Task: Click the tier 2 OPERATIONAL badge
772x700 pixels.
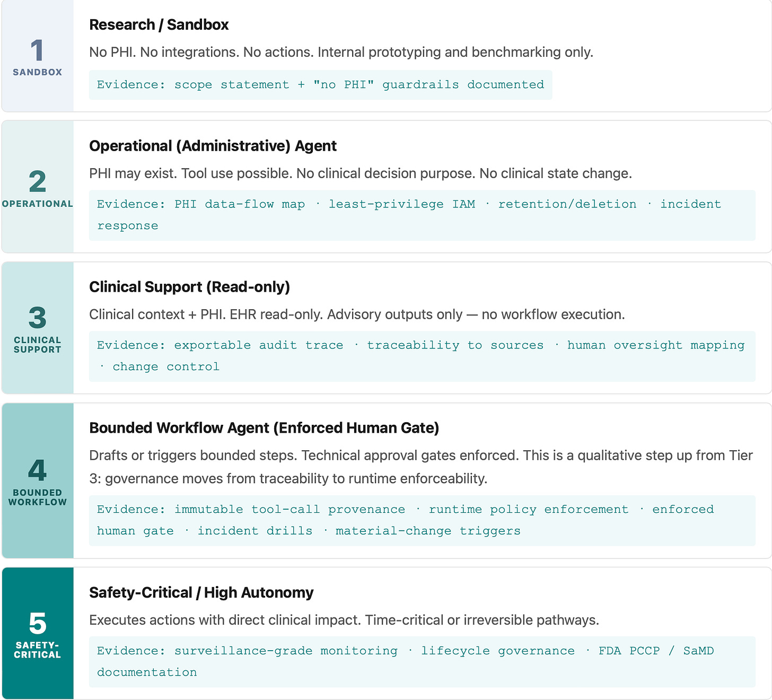Action: tap(38, 187)
